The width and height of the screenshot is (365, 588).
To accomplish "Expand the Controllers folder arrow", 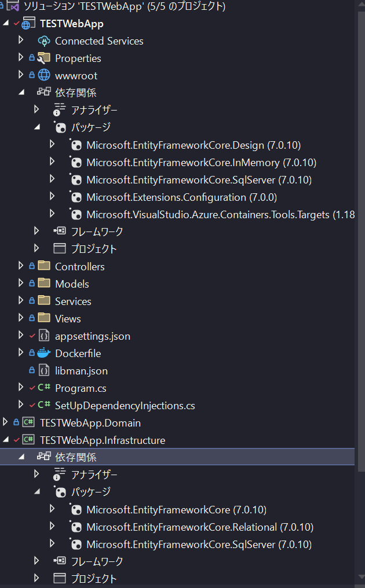I will tap(21, 266).
